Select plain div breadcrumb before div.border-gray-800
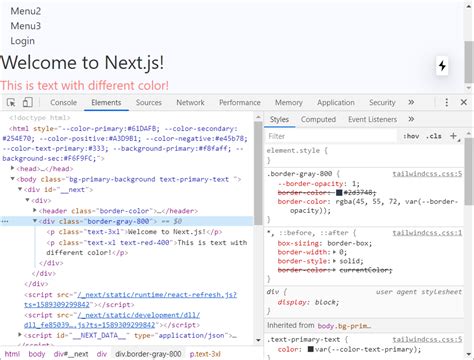Image resolution: width=474 pixels, height=360 pixels. coord(102,354)
